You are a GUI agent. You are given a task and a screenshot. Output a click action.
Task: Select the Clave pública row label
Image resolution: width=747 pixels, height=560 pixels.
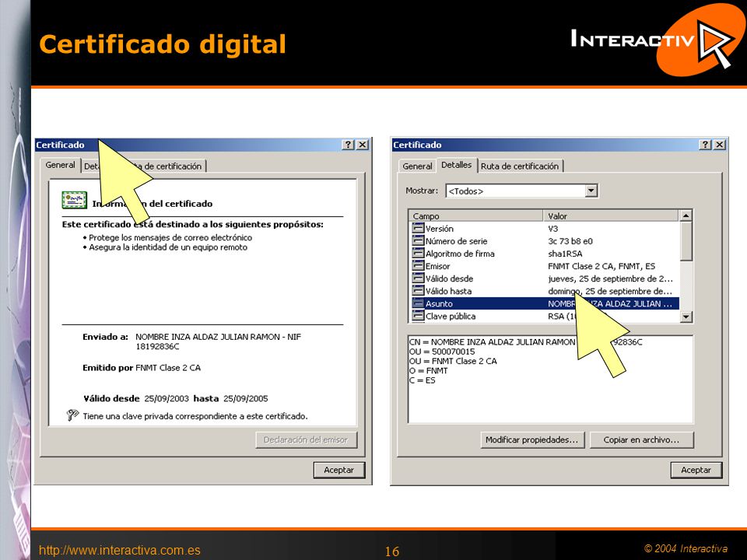451,316
